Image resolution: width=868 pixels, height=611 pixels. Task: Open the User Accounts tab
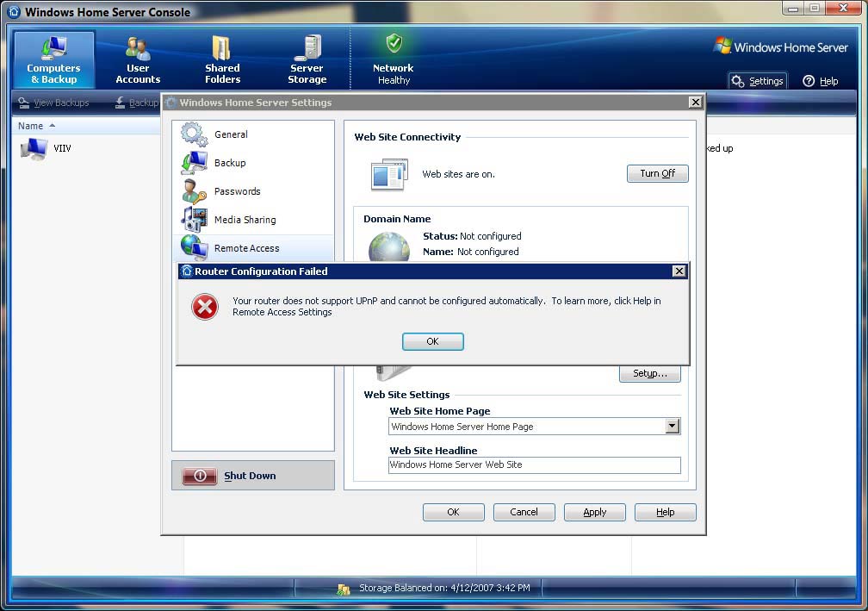coord(138,60)
